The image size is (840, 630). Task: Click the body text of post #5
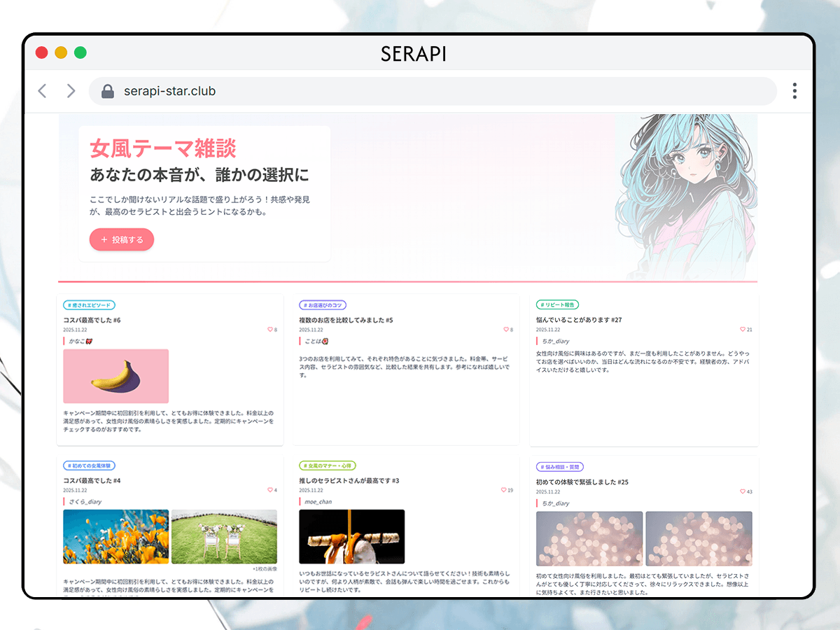click(x=406, y=366)
